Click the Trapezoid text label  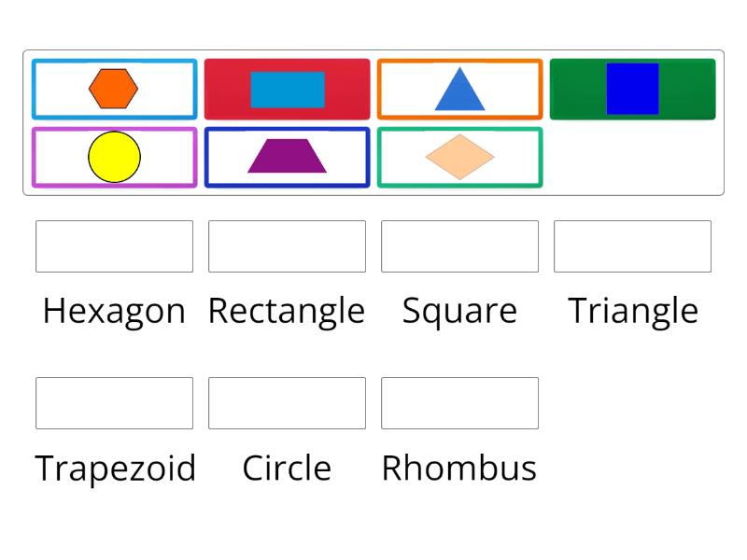click(115, 468)
